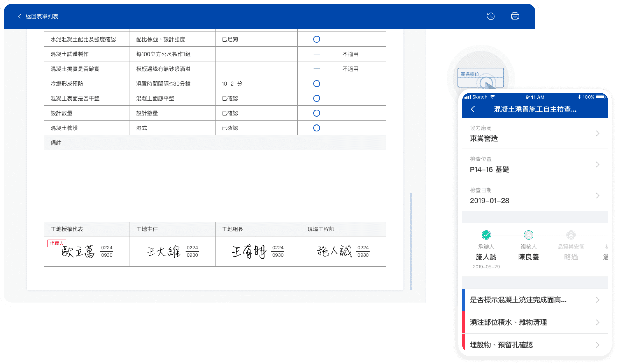
Task: Click the back arrow in mobile header
Action: click(x=473, y=109)
